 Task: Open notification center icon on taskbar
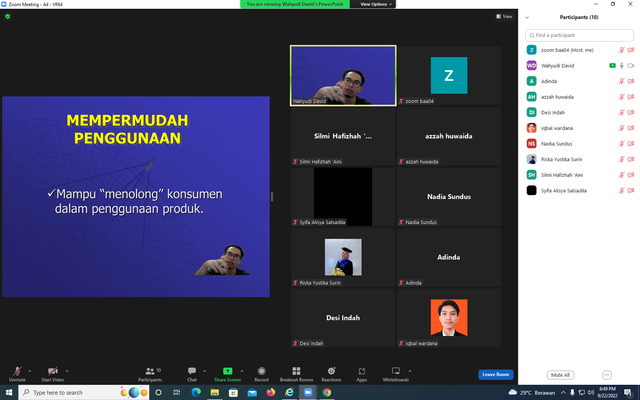tap(629, 392)
